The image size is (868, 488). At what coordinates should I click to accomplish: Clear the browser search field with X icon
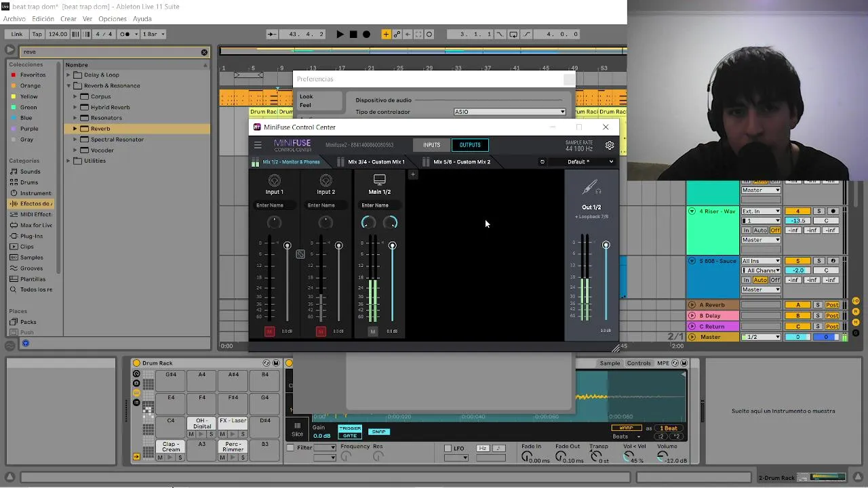point(204,52)
